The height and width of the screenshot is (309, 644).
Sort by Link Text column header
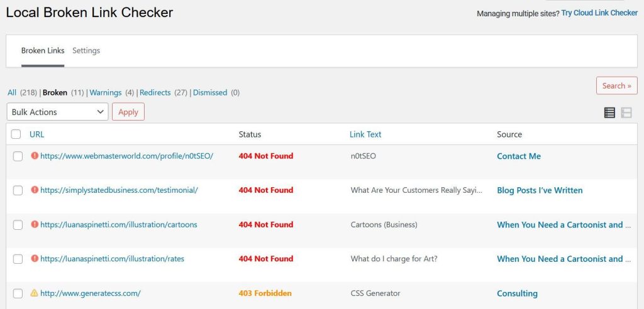pos(365,134)
